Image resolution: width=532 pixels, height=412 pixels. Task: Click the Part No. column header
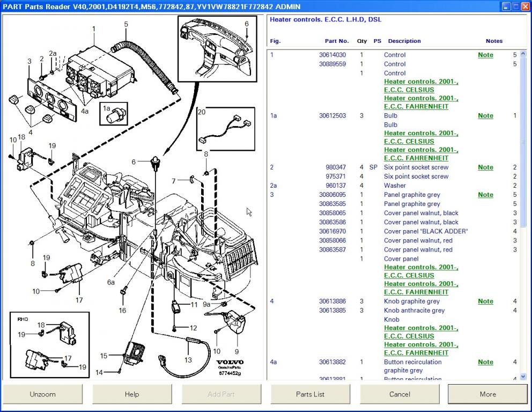(337, 41)
